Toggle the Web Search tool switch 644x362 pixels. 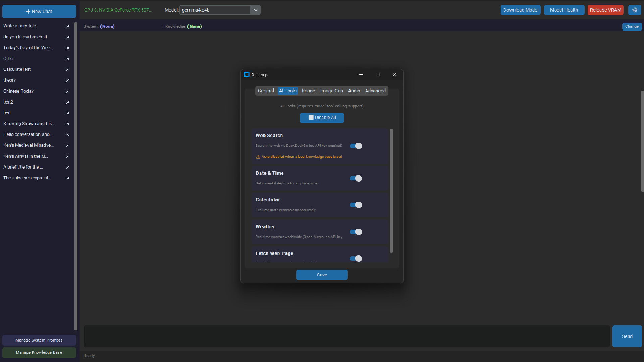(x=356, y=146)
